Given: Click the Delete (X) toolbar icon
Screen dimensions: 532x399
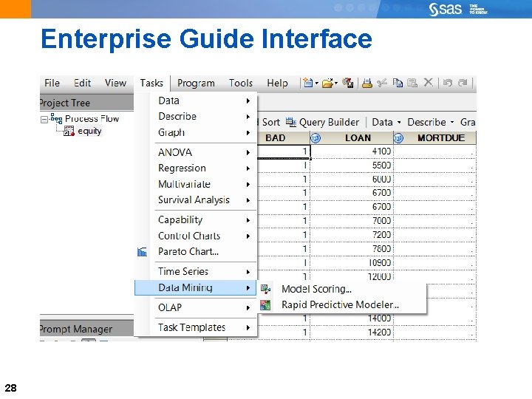Looking at the screenshot, I should click(x=429, y=83).
